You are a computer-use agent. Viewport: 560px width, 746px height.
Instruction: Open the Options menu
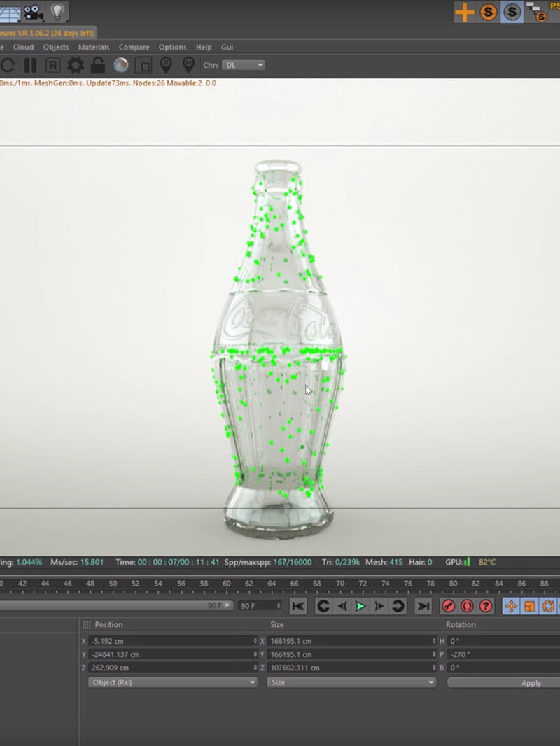(173, 47)
